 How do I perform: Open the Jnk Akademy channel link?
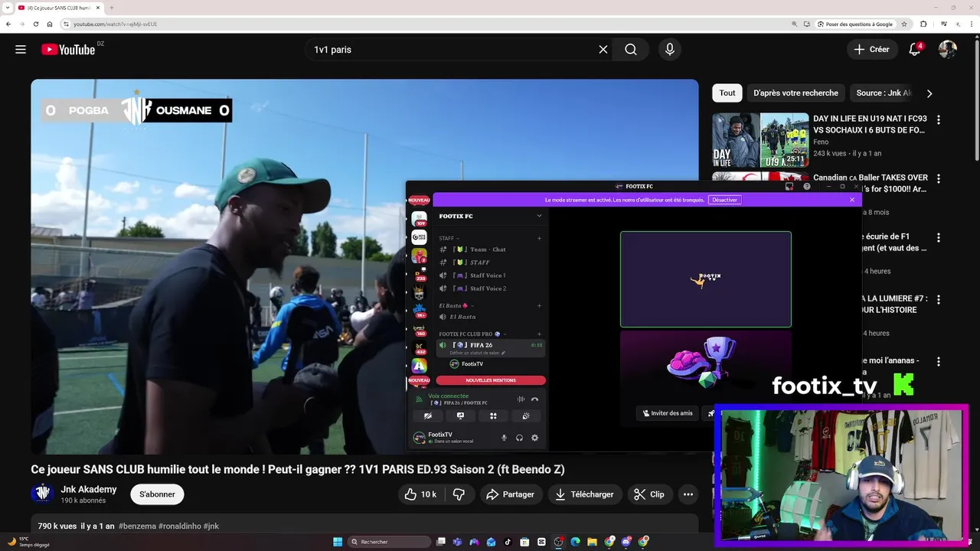89,490
